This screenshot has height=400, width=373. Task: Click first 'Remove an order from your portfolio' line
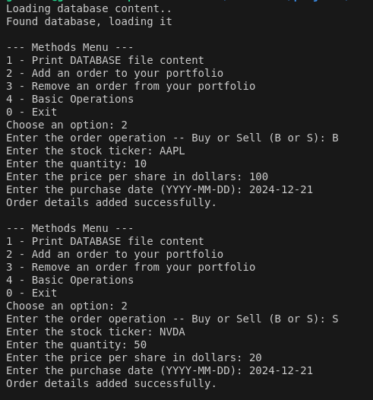click(131, 86)
